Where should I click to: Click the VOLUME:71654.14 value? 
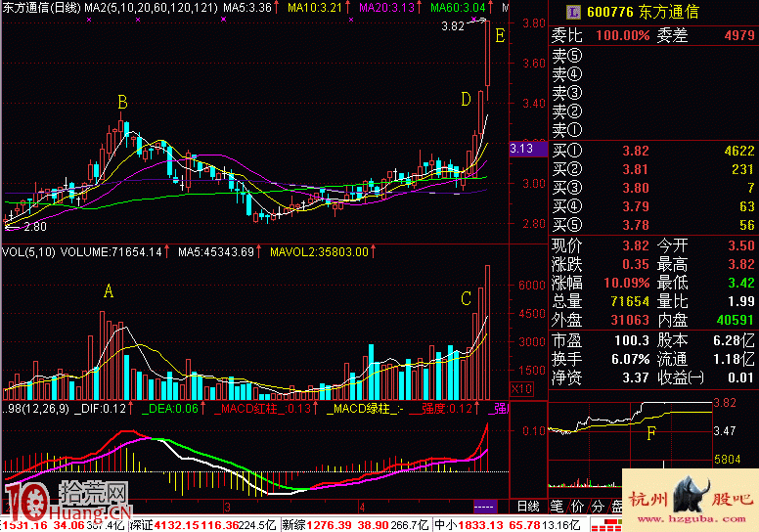coord(111,251)
